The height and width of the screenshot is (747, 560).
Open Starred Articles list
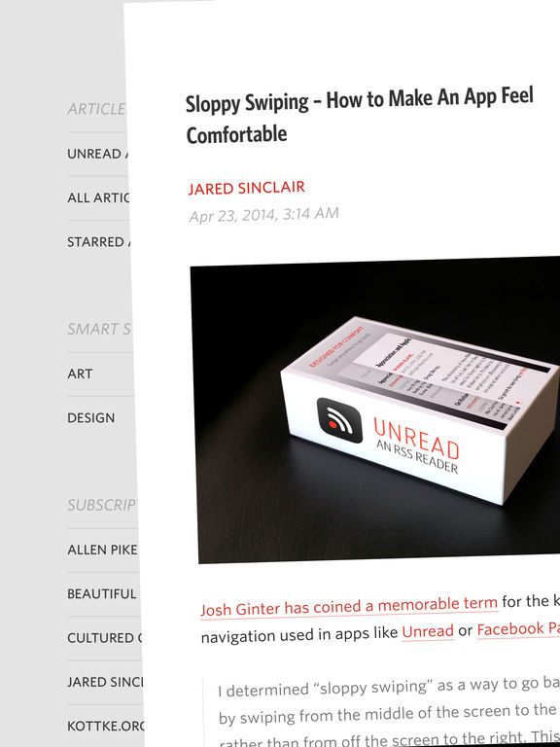pyautogui.click(x=98, y=242)
